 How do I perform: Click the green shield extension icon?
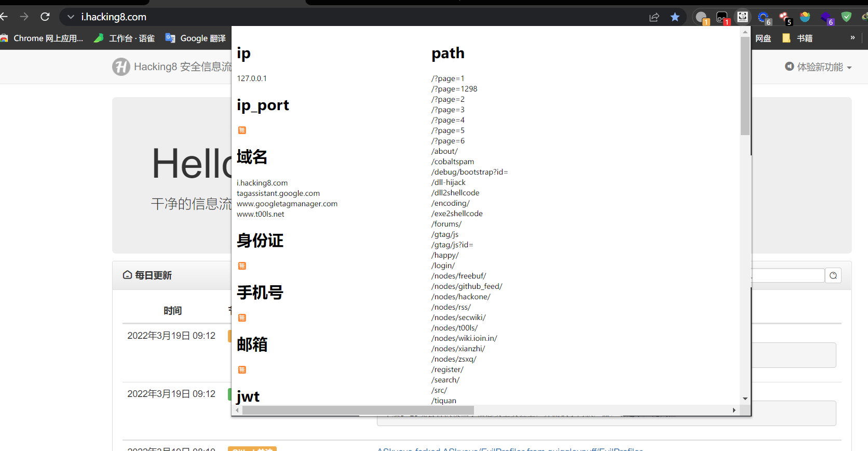[846, 17]
